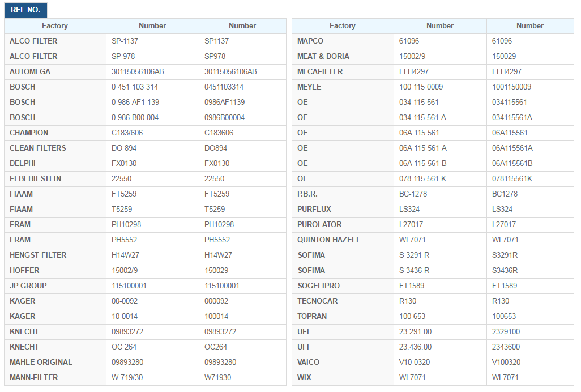
Task: Click the Factory header of the right table
Action: (343, 26)
